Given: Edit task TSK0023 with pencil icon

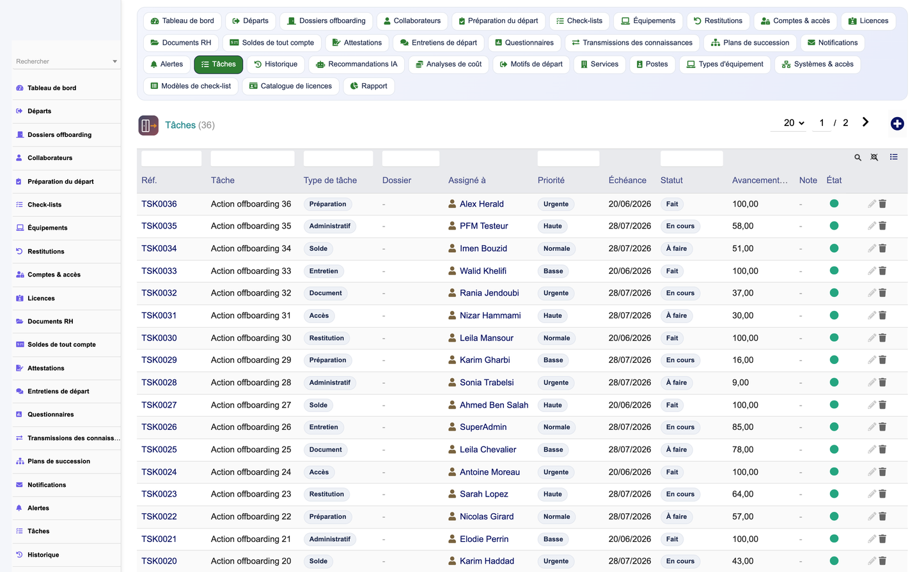Looking at the screenshot, I should [872, 494].
